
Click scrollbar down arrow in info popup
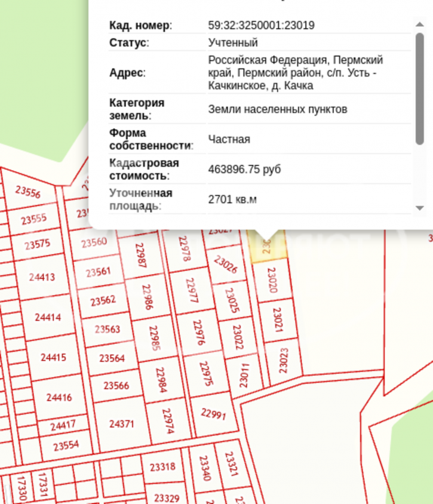click(419, 208)
